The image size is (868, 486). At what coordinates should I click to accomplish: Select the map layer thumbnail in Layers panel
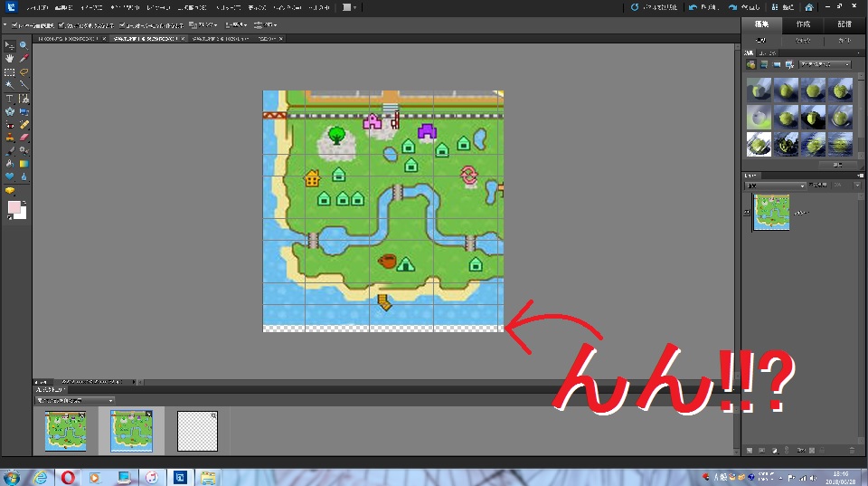tap(771, 213)
